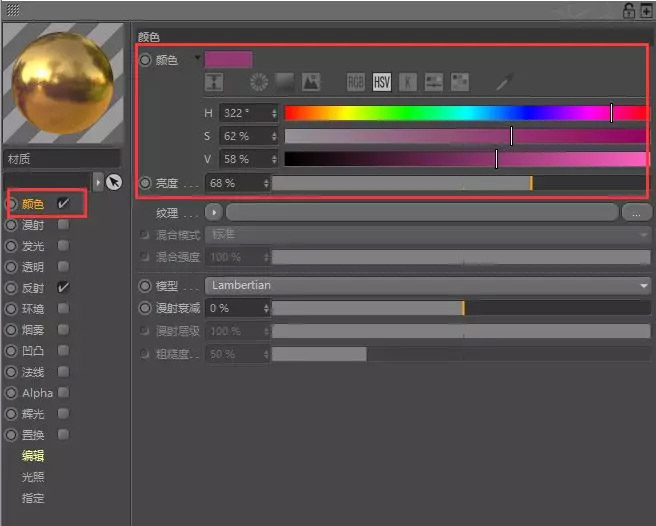Expand the 颜色 color disclosure triangle
Screen dimensions: 656x526
pos(197,57)
